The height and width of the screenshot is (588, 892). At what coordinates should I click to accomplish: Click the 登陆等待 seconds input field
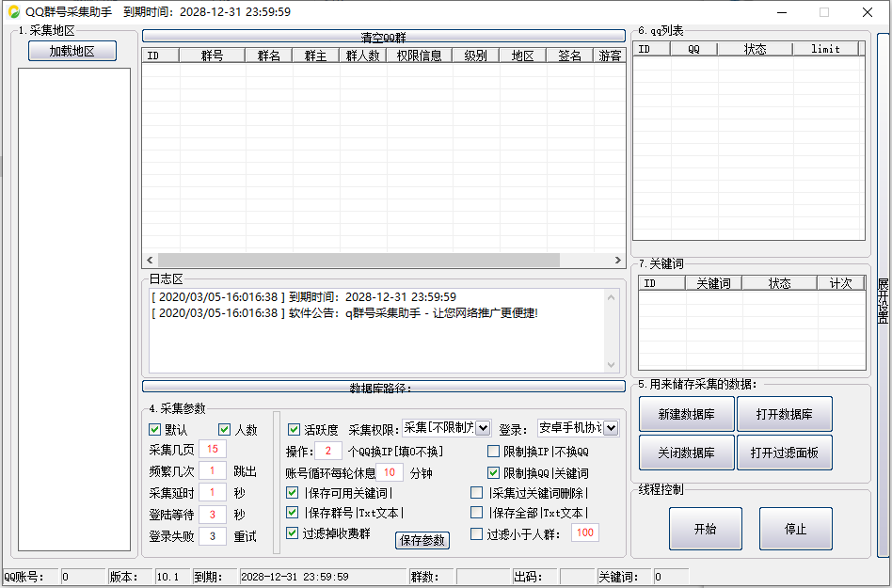213,514
